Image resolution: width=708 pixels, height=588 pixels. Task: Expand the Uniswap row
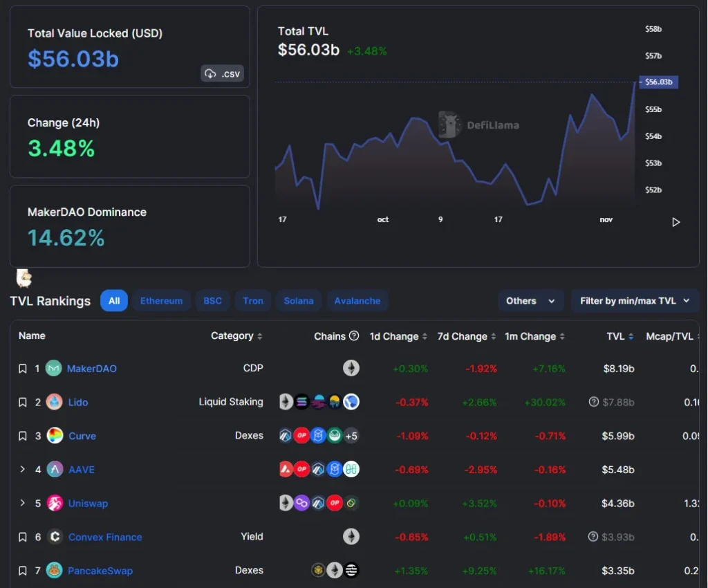pyautogui.click(x=23, y=503)
